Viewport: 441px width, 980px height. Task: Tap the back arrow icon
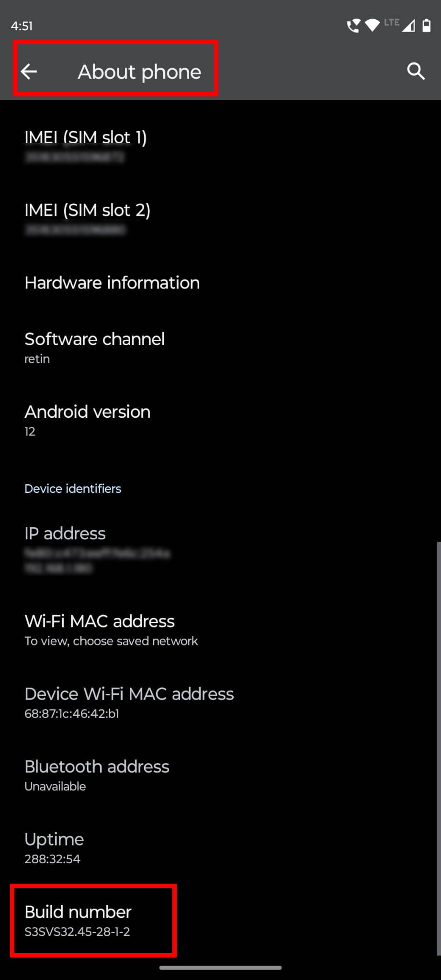pyautogui.click(x=29, y=72)
